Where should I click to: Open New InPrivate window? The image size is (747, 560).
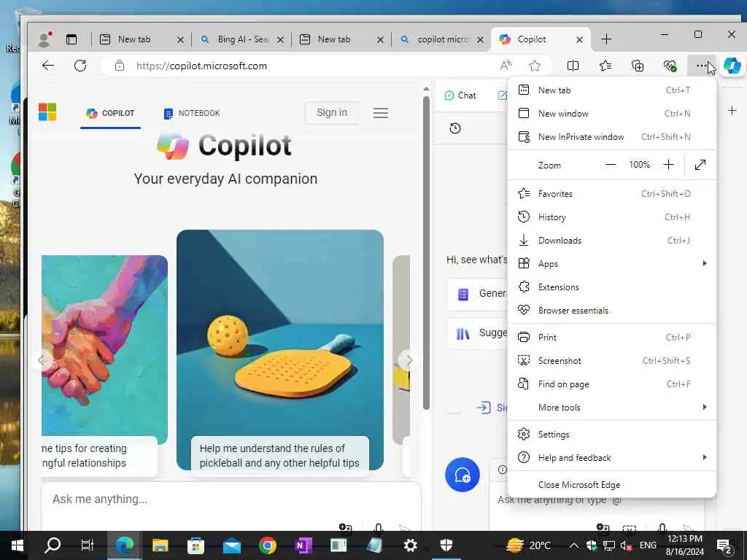612,136
